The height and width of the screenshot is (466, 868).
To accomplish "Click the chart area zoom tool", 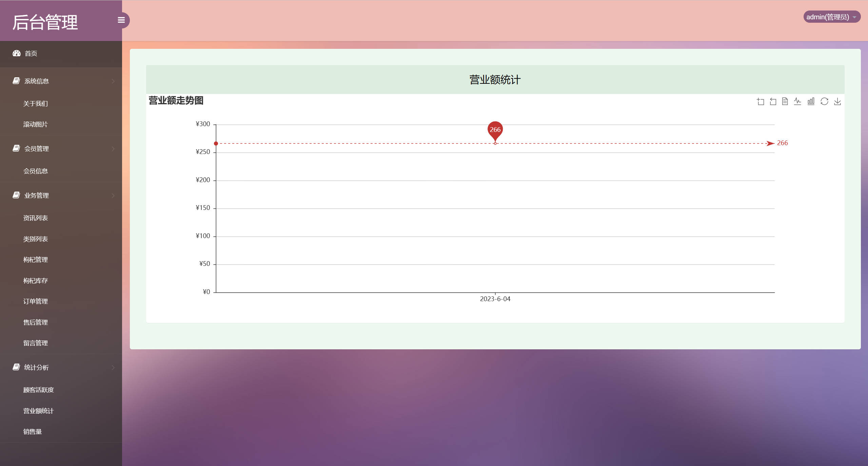I will 761,101.
